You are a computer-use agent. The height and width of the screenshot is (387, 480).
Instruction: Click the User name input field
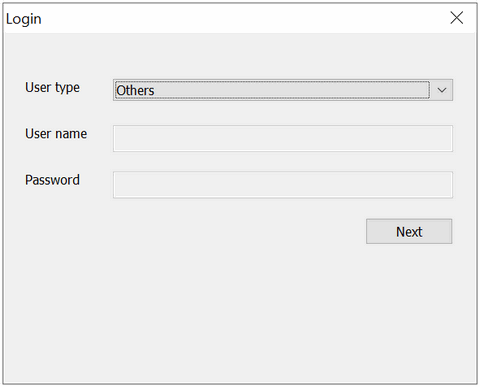pos(283,138)
